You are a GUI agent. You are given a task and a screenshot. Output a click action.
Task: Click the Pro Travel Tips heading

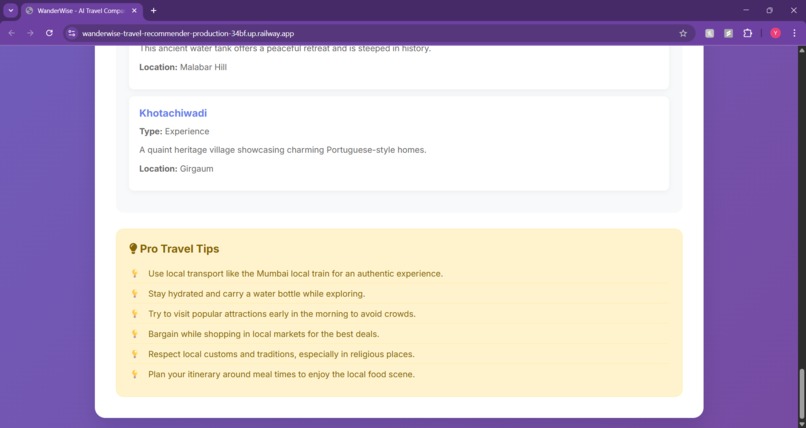[179, 249]
